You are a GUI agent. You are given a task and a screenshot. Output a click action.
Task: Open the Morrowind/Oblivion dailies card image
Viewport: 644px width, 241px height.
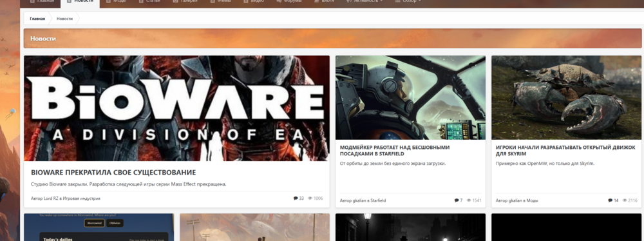pyautogui.click(x=99, y=227)
